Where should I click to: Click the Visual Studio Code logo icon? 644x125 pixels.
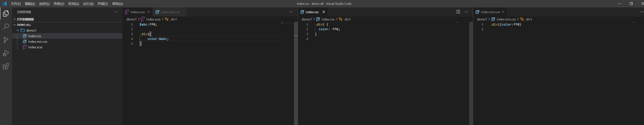coord(4,4)
